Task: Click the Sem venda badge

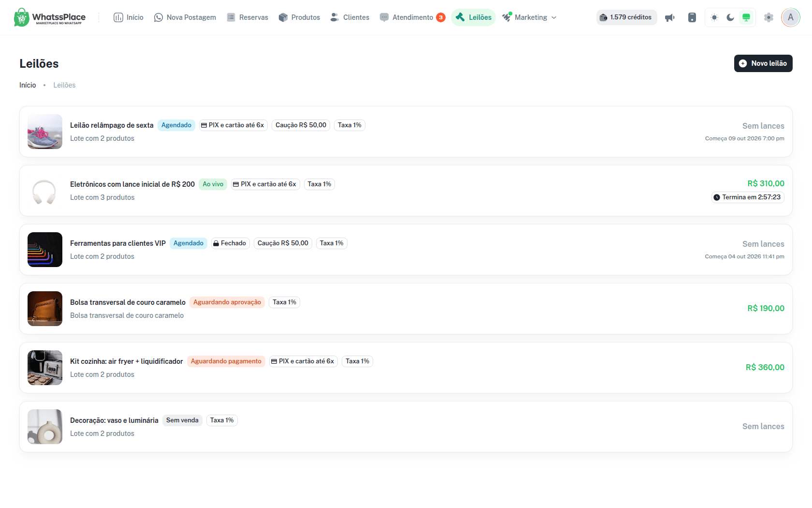Action: tap(182, 420)
